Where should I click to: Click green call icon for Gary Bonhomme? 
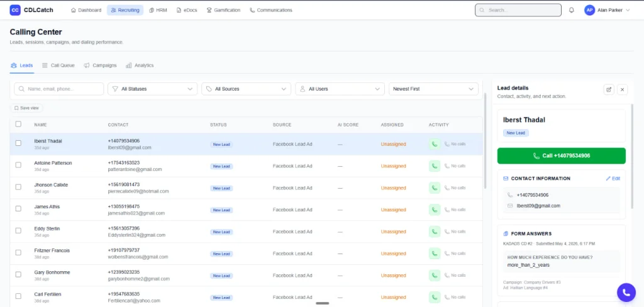tap(435, 276)
